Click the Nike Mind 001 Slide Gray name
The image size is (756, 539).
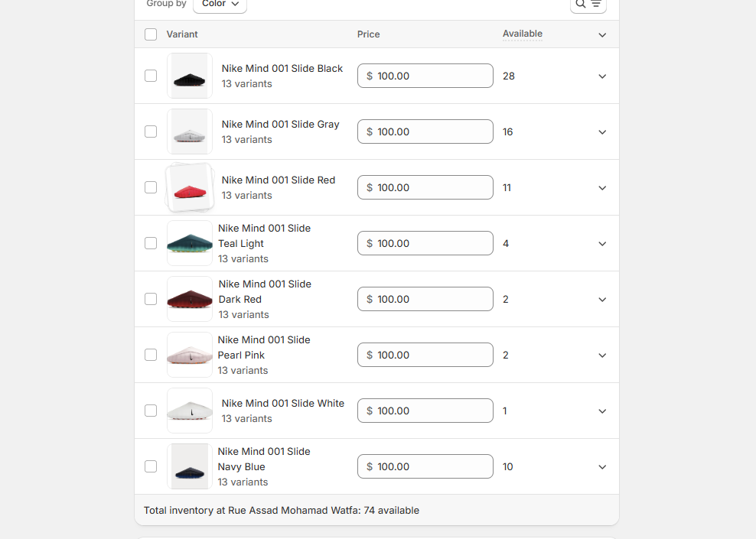[x=281, y=125]
